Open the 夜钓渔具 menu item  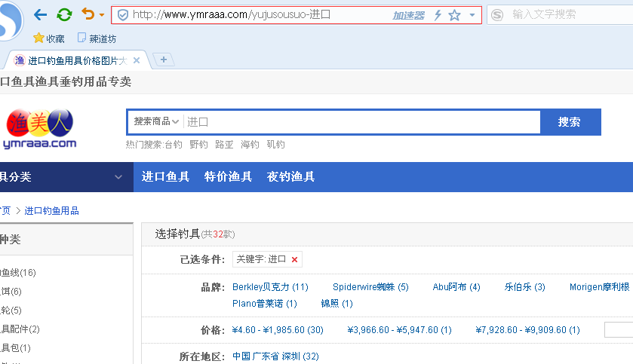290,177
